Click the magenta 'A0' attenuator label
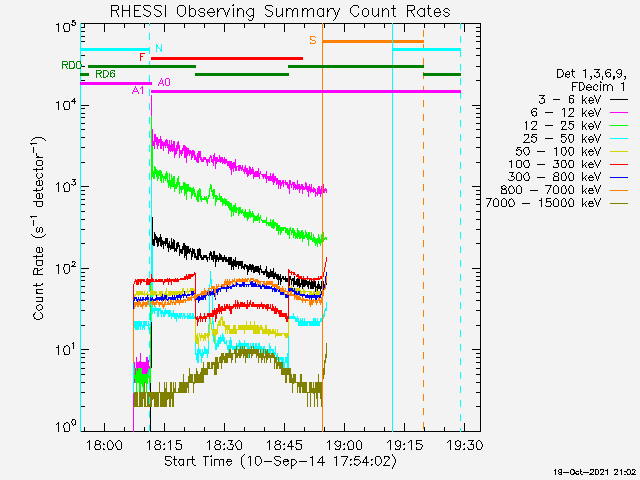The width and height of the screenshot is (640, 480). click(164, 82)
